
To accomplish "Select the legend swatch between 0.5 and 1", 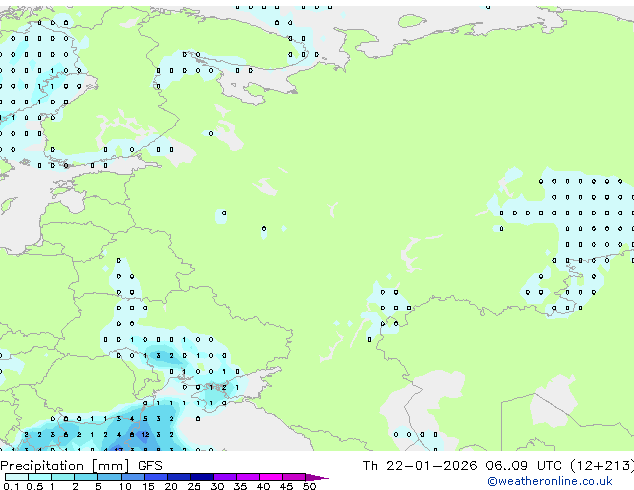I will point(40,477).
